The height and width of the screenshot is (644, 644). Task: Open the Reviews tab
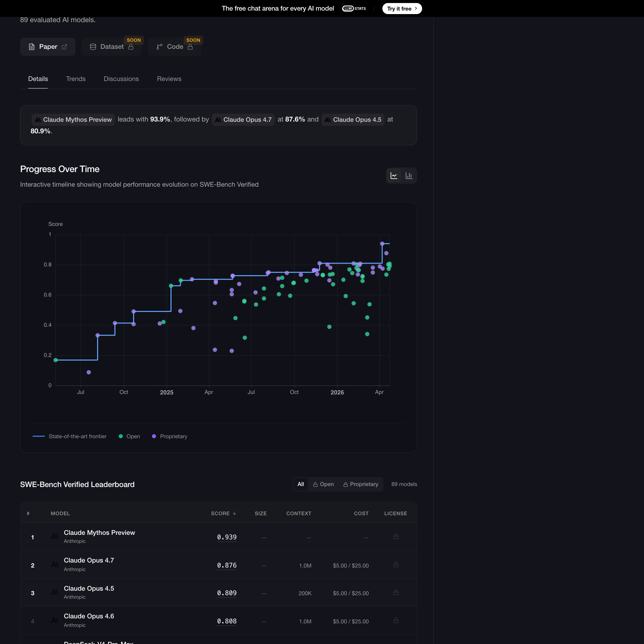click(x=169, y=79)
